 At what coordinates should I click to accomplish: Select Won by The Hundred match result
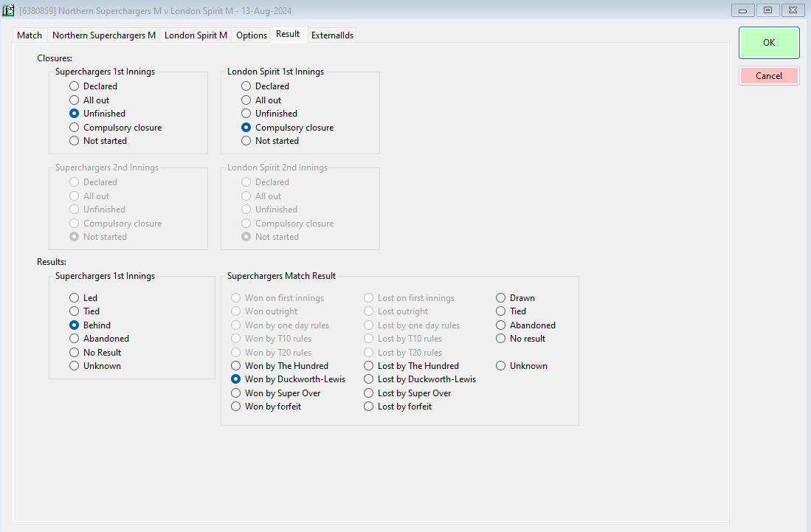point(279,366)
